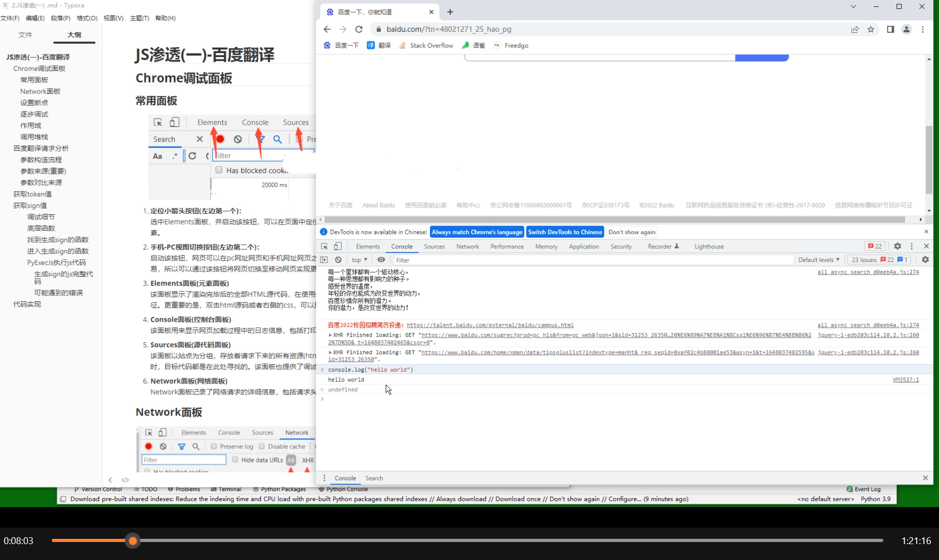
Task: Click the browser back arrow
Action: pos(327,29)
